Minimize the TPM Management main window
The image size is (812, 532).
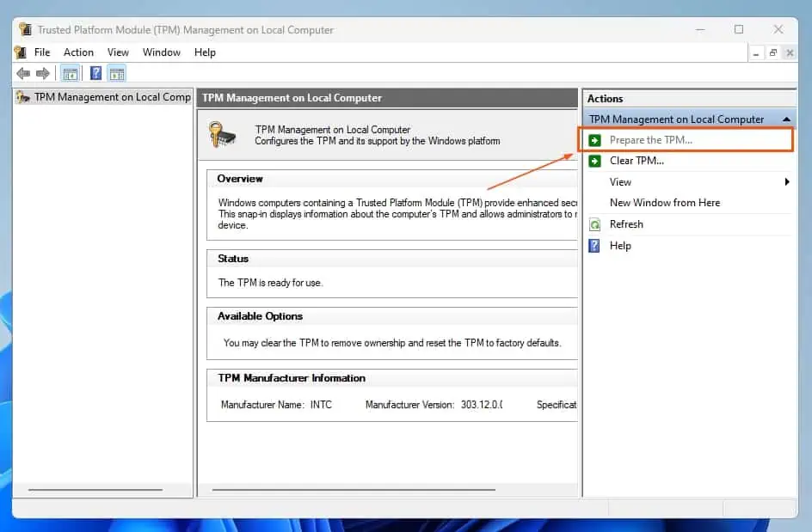(700, 29)
